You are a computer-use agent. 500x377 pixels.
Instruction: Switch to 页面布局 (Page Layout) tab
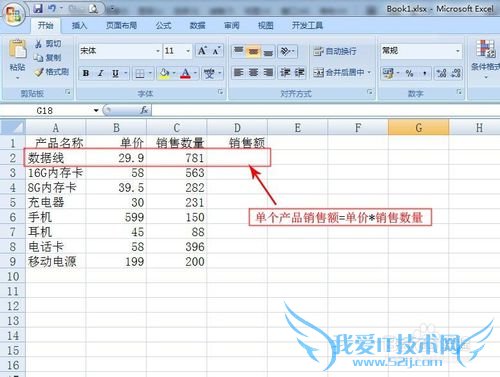click(x=121, y=25)
